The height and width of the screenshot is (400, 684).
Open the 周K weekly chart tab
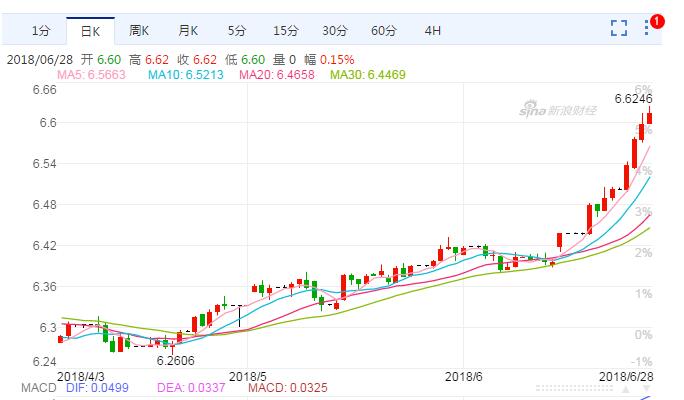pos(139,31)
